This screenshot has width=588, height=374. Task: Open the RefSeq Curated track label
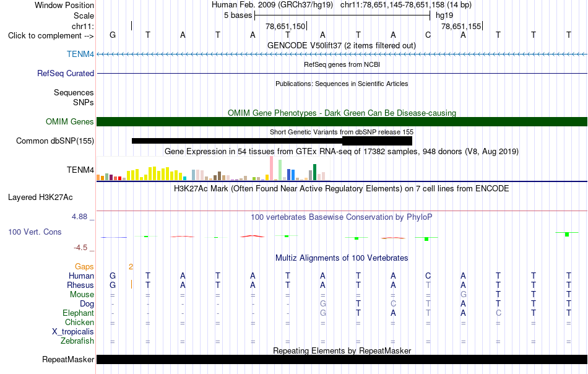(65, 73)
